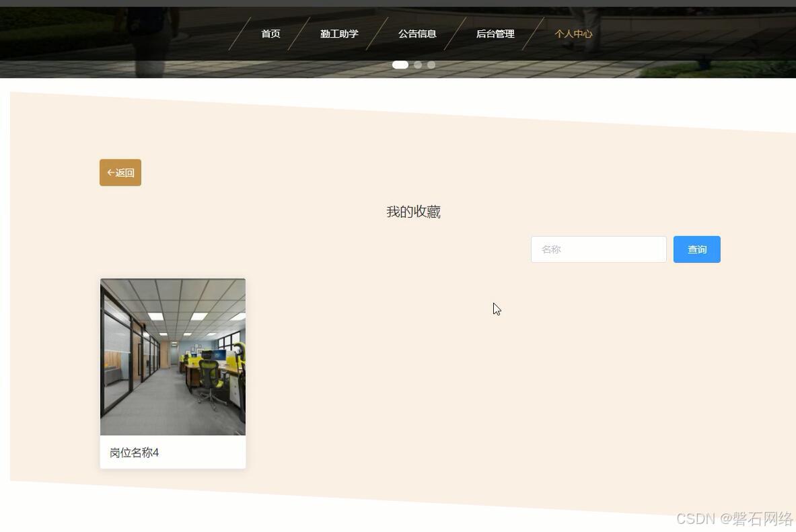Viewport: 796px width, 532px height.
Task: Click the 返回 go-back button
Action: [120, 172]
